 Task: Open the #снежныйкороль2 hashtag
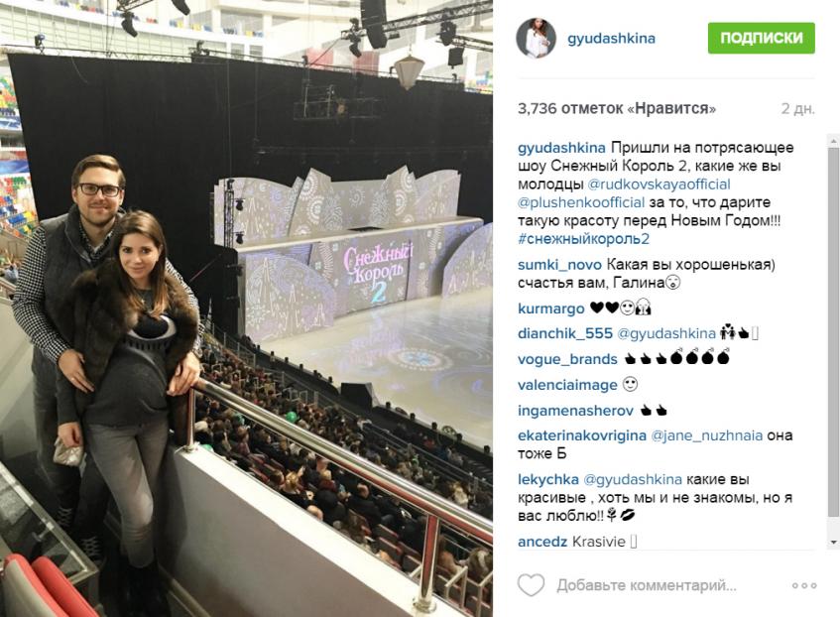584,239
